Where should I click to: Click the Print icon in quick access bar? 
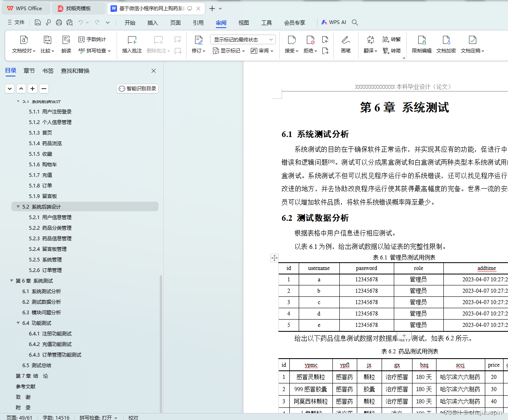click(59, 22)
